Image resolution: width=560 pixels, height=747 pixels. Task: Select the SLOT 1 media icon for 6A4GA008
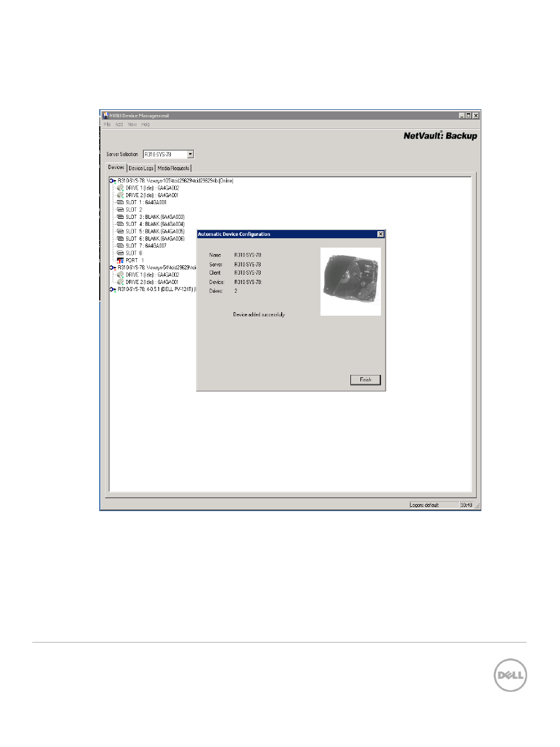(120, 202)
